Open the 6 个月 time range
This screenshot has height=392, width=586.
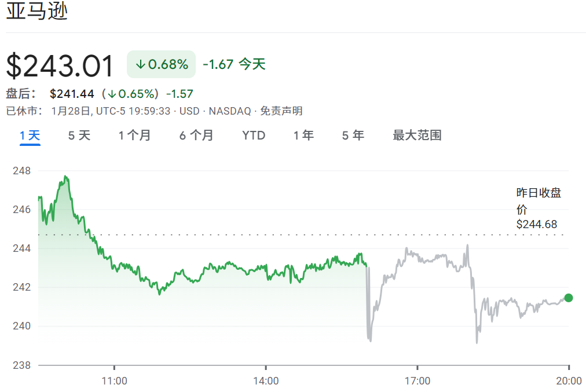pos(196,135)
